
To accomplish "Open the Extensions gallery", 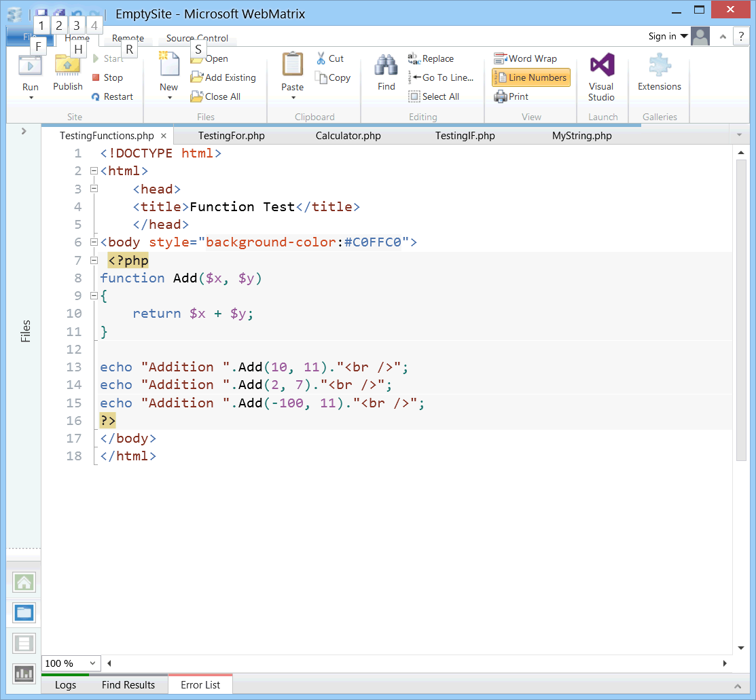I will point(659,71).
